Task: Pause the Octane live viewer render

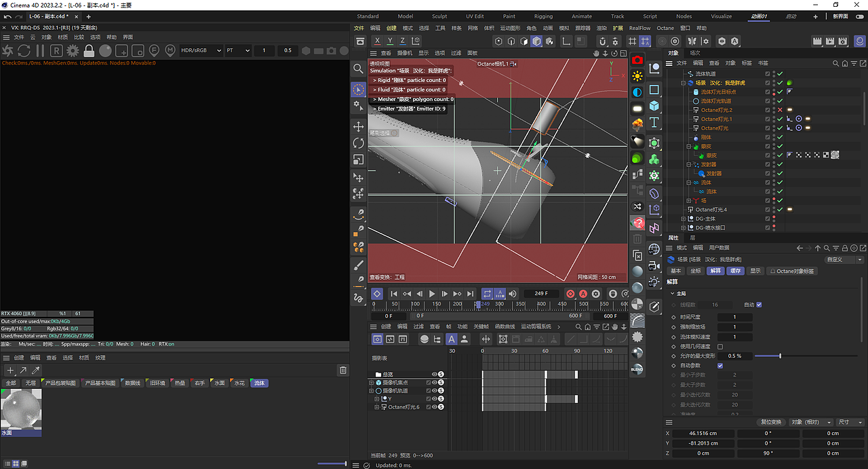Action: 40,50
